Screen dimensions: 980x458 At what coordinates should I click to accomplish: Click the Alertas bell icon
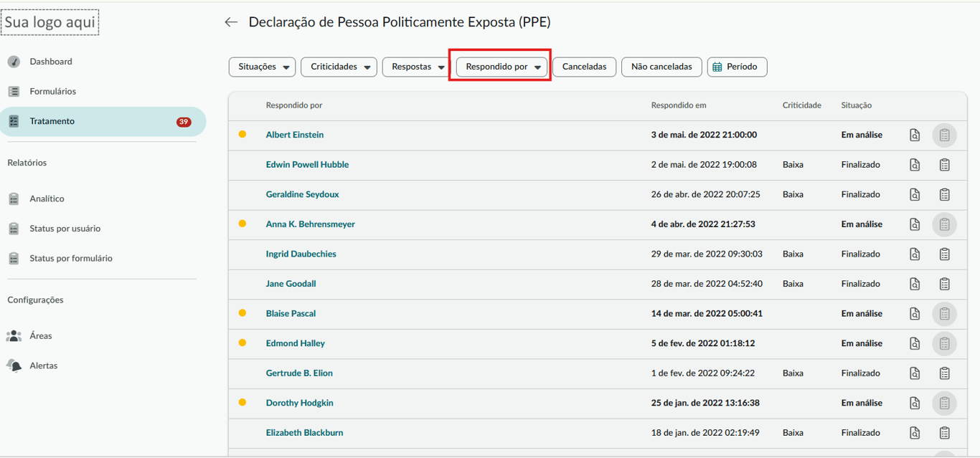14,366
